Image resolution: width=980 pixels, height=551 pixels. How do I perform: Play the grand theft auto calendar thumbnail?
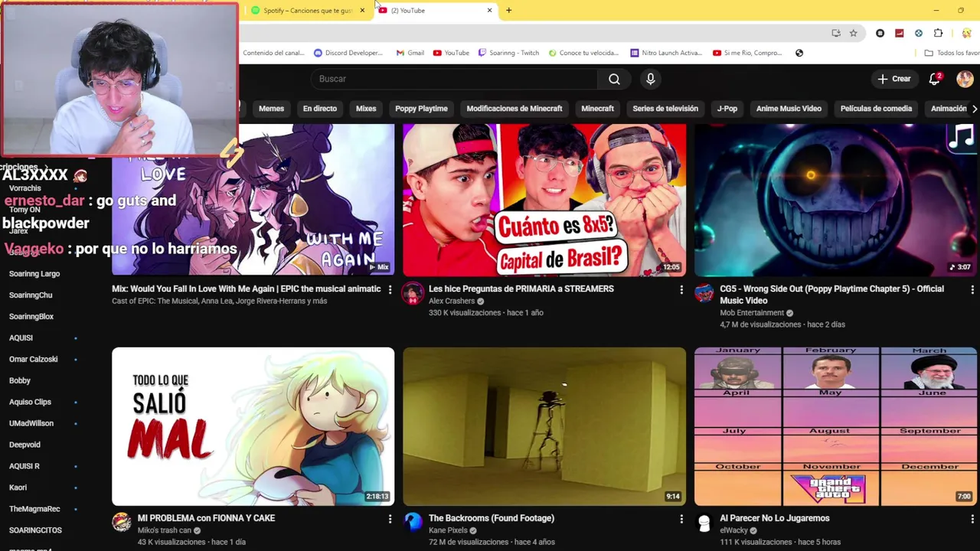pyautogui.click(x=835, y=427)
